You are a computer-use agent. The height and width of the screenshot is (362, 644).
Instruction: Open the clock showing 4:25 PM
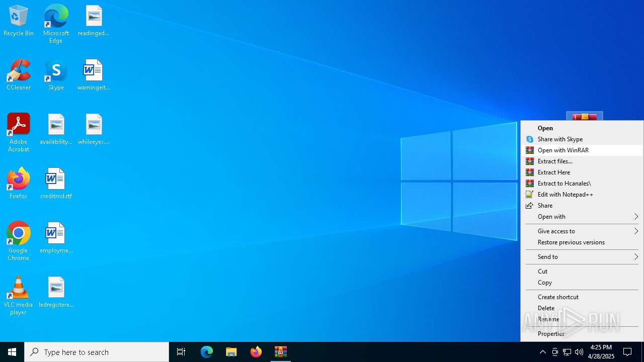click(x=601, y=352)
